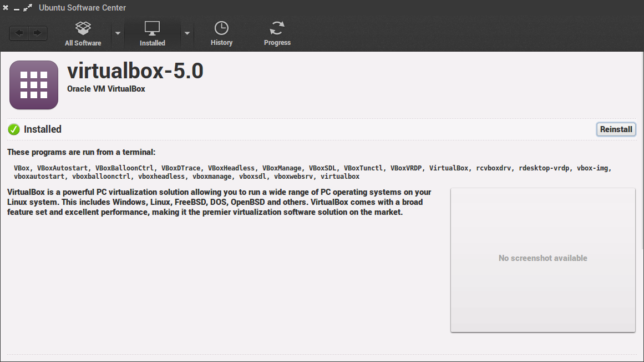Close the Ubuntu Software Center window
The height and width of the screenshot is (362, 644).
pyautogui.click(x=6, y=8)
